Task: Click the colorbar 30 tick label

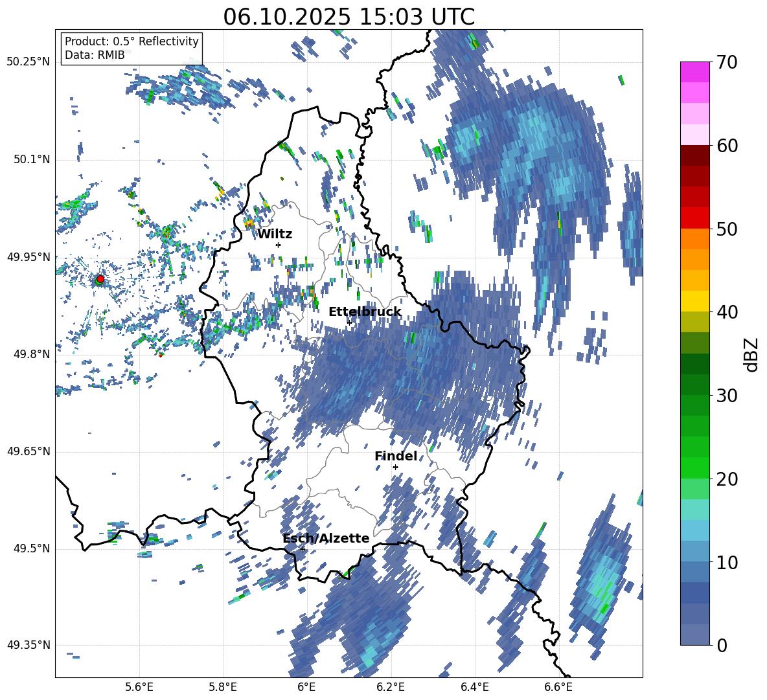Action: [727, 395]
